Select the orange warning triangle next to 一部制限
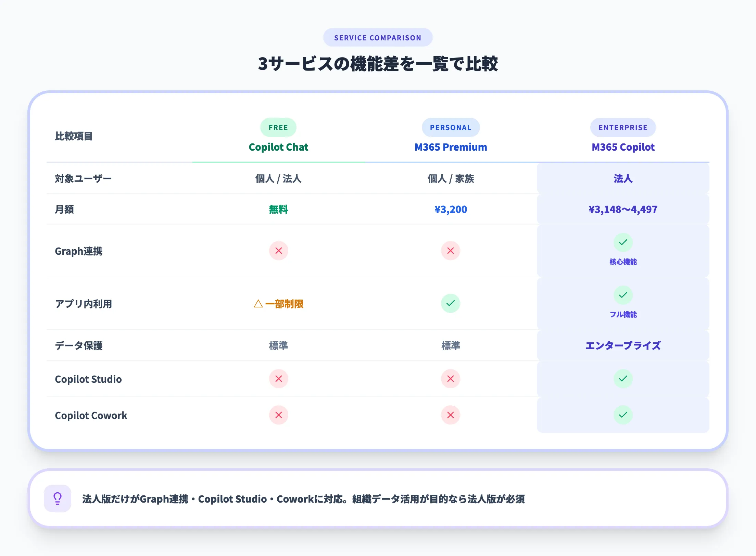This screenshot has height=556, width=756. [x=259, y=303]
